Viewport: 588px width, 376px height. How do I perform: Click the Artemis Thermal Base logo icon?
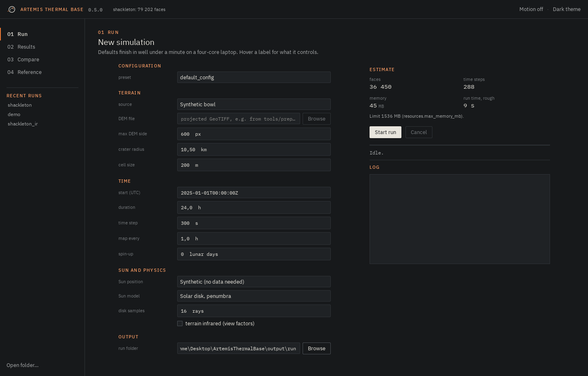(x=12, y=9)
